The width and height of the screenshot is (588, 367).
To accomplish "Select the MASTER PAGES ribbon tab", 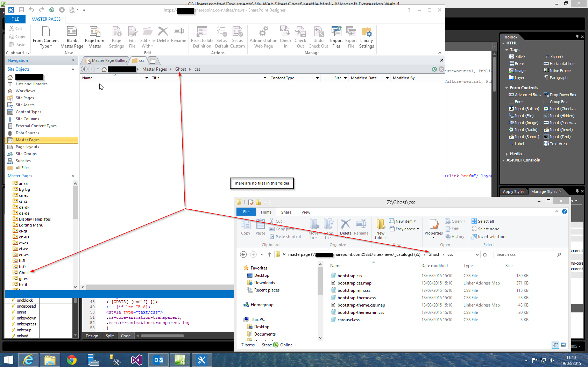I will point(46,19).
